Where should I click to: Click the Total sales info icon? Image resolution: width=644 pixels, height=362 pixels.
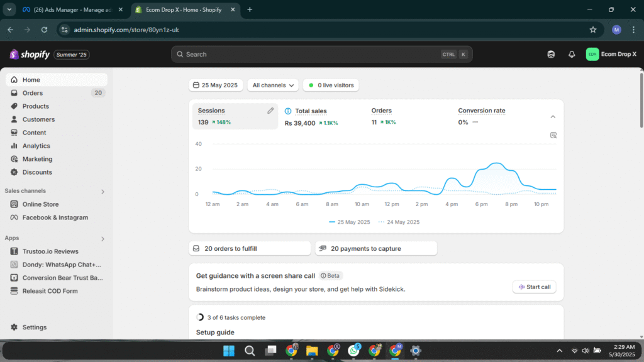288,111
